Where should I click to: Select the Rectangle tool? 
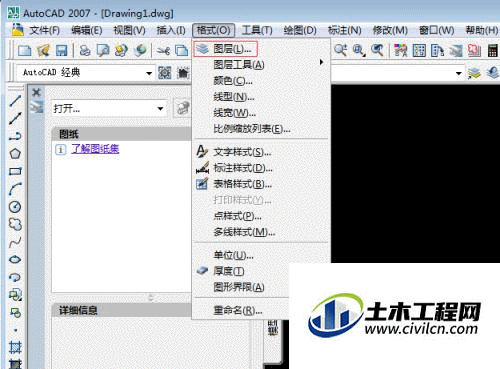(x=15, y=171)
